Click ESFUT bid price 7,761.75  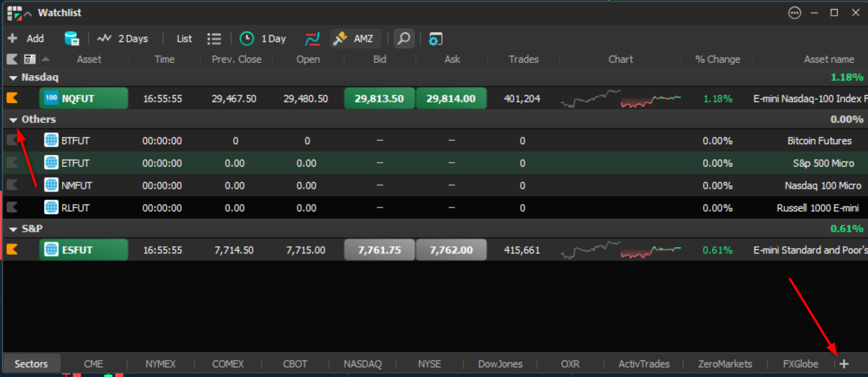(380, 250)
